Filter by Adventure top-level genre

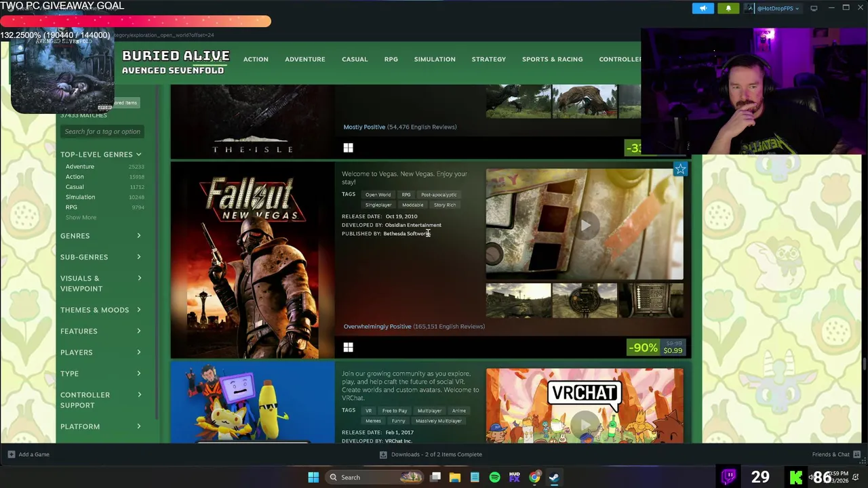tap(80, 167)
